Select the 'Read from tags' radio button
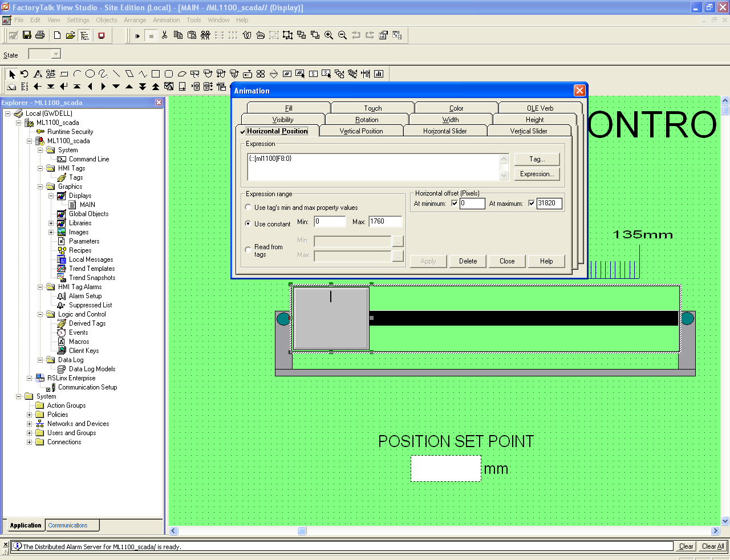Image resolution: width=730 pixels, height=560 pixels. coord(248,249)
